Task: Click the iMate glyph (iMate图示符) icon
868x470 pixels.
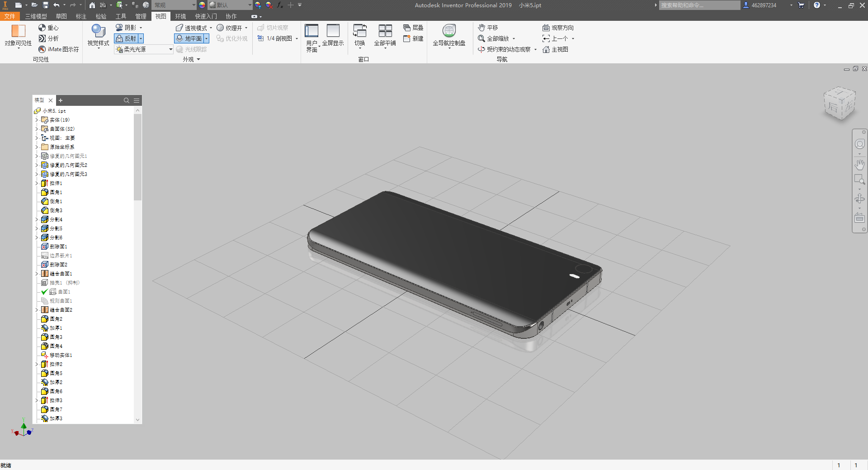Action: [x=58, y=49]
